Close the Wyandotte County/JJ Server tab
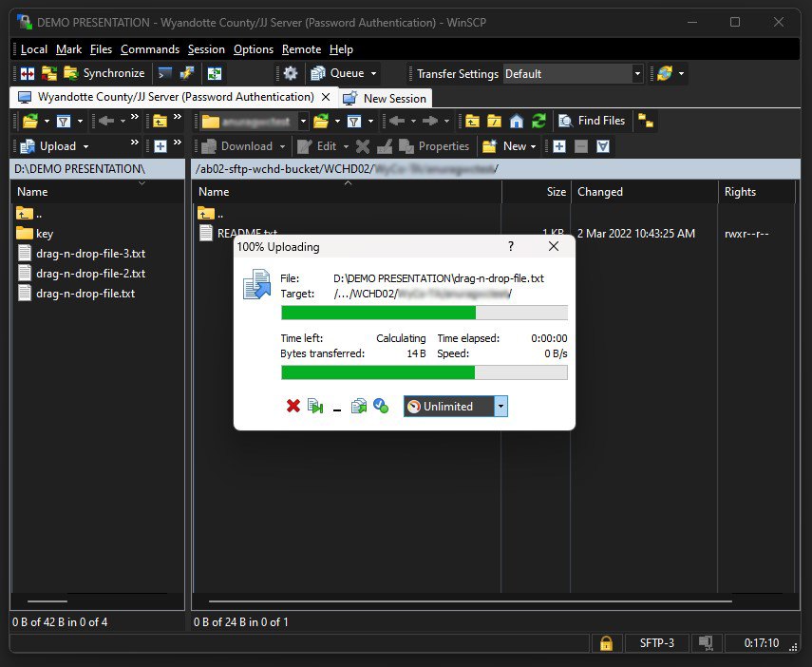Viewport: 812px width, 667px height. pos(326,97)
